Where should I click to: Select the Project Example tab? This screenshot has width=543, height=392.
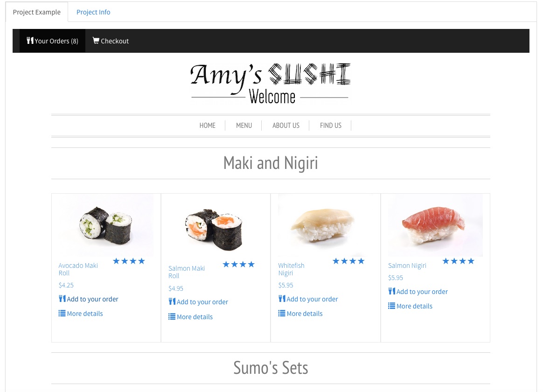37,12
